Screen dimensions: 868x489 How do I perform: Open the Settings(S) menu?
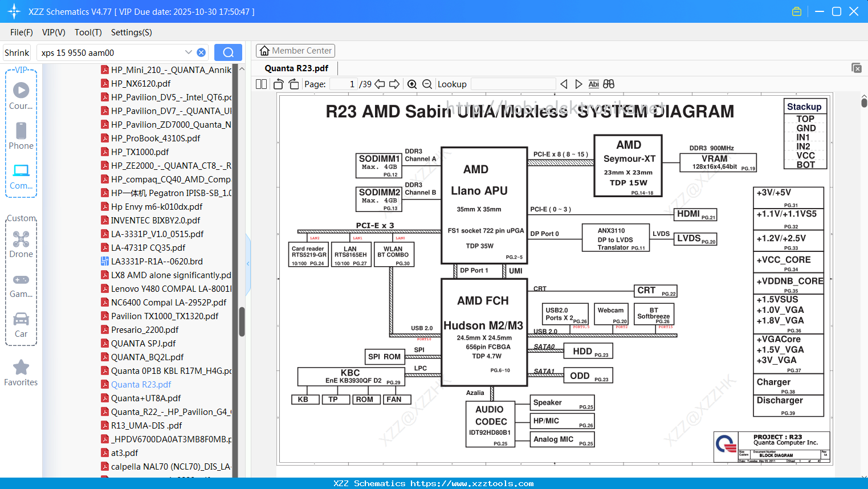(132, 32)
